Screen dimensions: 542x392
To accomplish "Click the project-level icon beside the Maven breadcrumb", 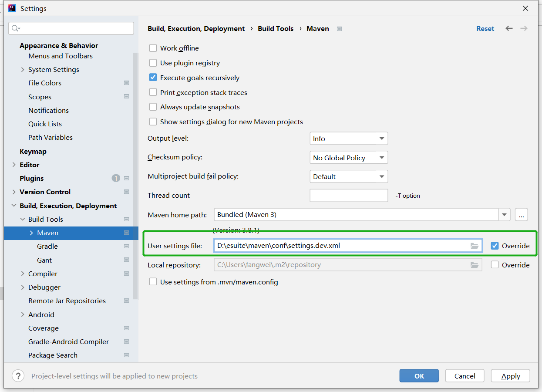I will point(340,29).
